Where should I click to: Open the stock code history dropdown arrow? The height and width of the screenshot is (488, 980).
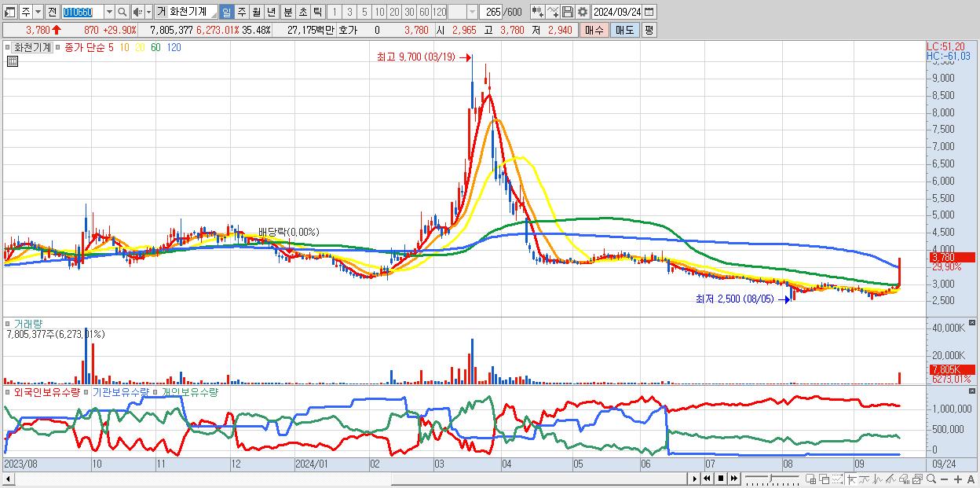[109, 12]
